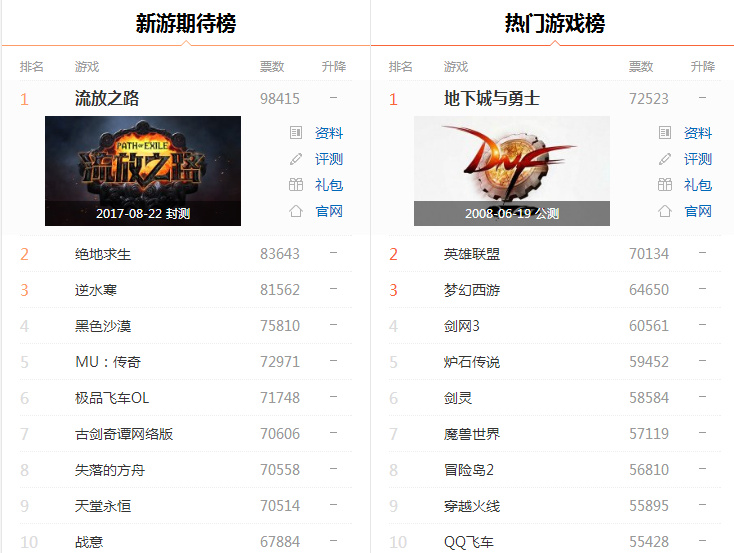
Task: Click vote count 81562 for 逆水寒
Action: 280,290
